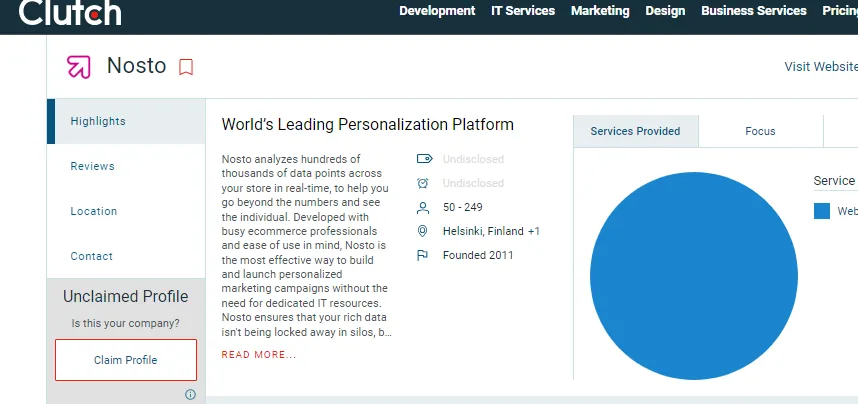Click the blue pie chart

click(694, 276)
